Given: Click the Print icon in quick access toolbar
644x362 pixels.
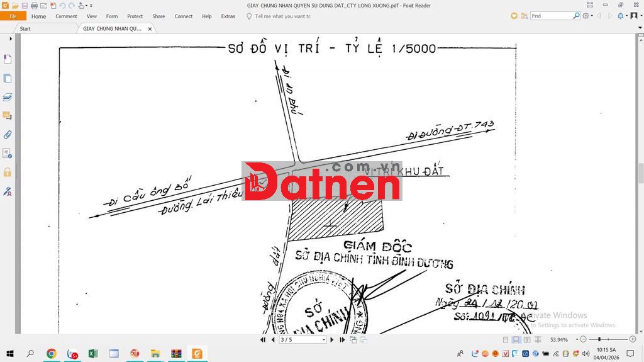Looking at the screenshot, I should pos(34,6).
